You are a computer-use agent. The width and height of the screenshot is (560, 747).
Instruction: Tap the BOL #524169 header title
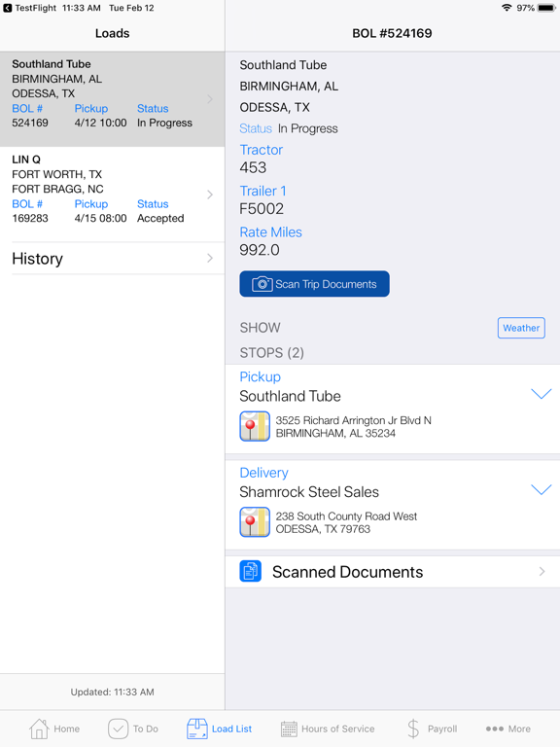point(392,33)
